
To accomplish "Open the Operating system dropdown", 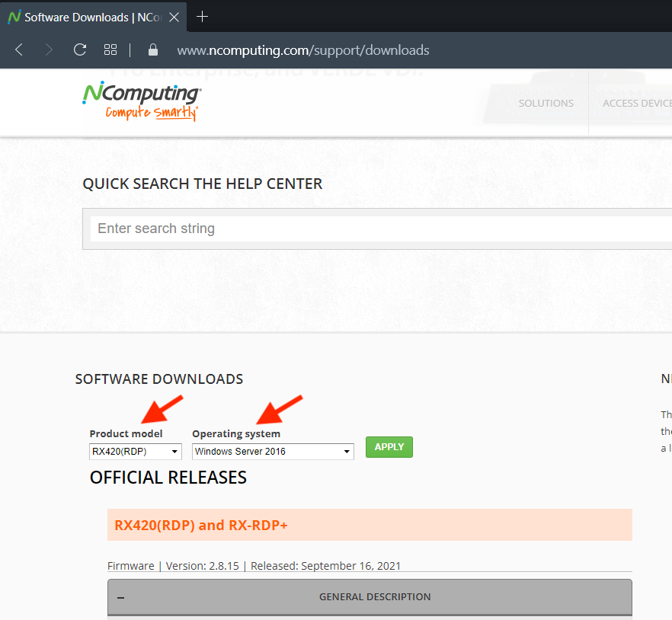I will [x=273, y=452].
